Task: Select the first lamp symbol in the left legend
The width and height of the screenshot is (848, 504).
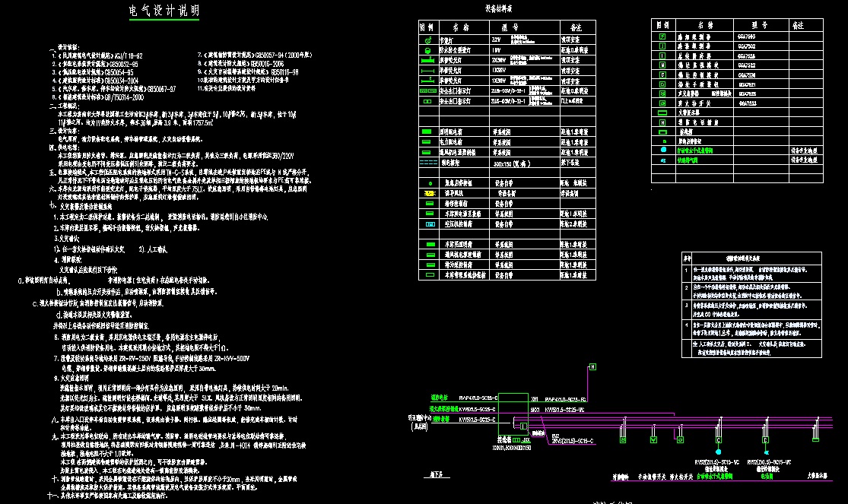Action: click(429, 40)
